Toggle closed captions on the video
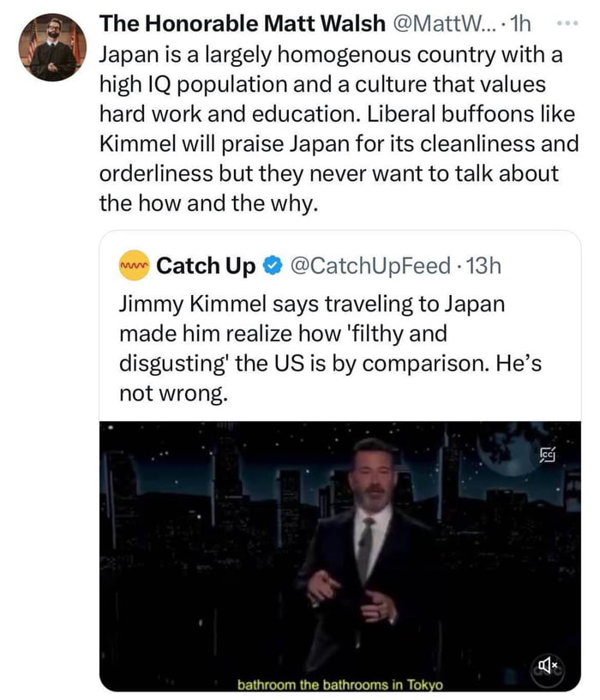600x700 pixels. click(x=549, y=455)
